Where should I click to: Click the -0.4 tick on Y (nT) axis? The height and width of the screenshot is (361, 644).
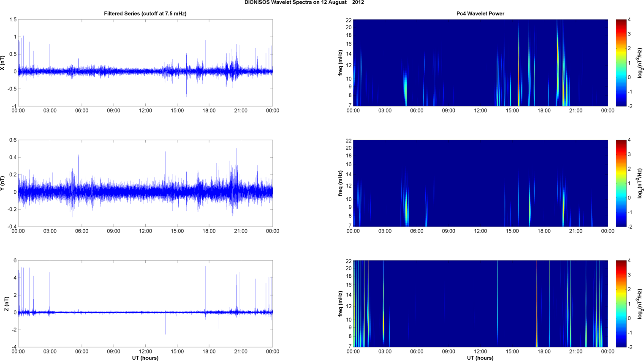11,227
